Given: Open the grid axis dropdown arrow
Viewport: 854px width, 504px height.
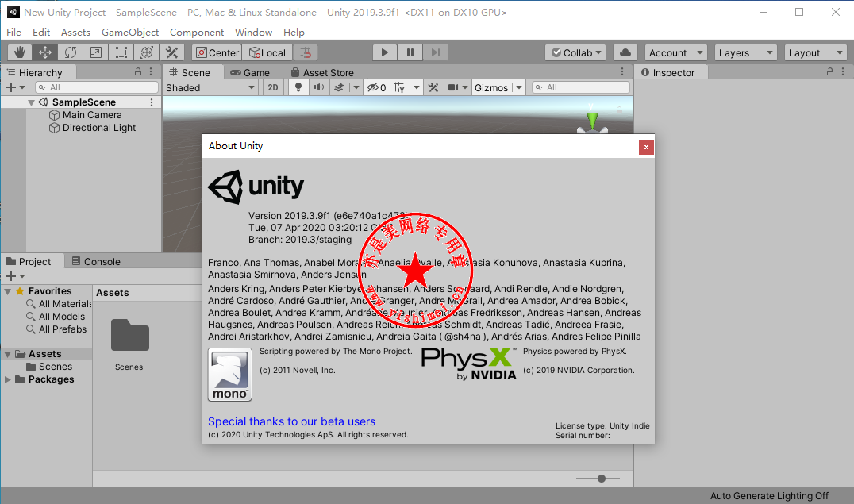Looking at the screenshot, I should pos(417,88).
